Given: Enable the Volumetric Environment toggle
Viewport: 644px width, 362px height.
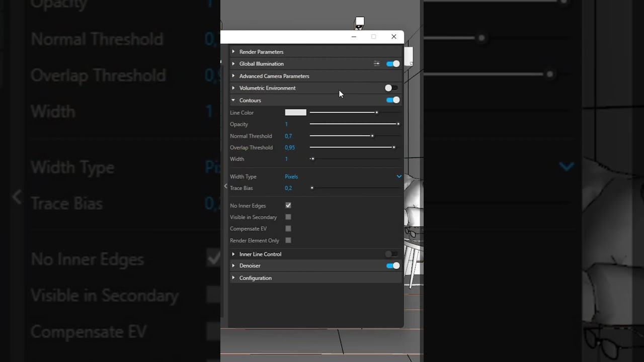Looking at the screenshot, I should (391, 88).
